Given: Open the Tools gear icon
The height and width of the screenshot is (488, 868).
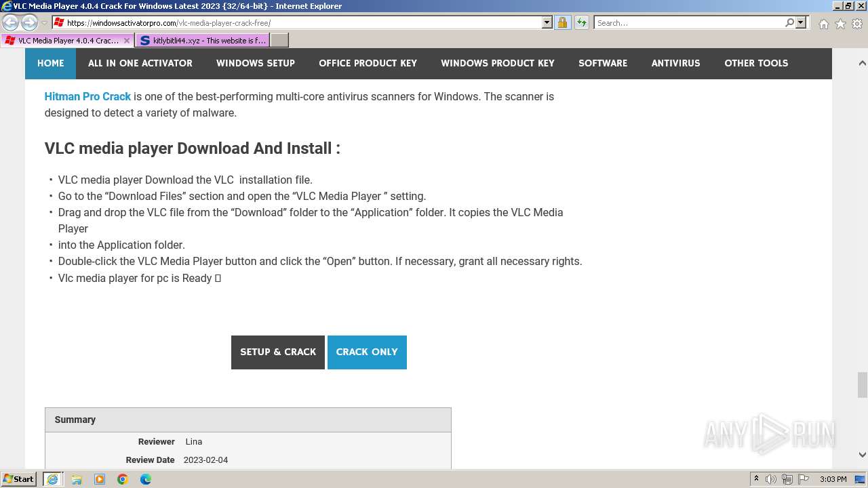Looking at the screenshot, I should pyautogui.click(x=857, y=24).
